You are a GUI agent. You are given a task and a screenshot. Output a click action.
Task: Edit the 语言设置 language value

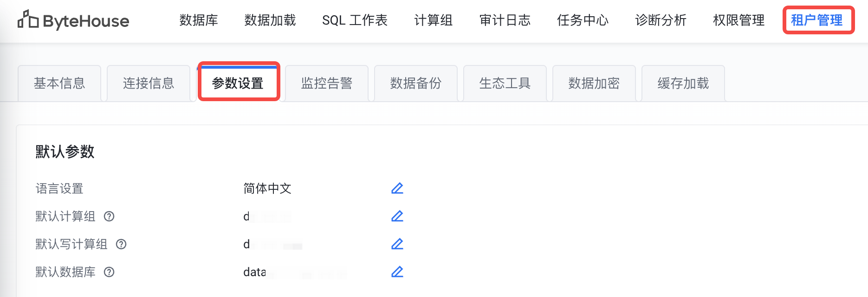(x=397, y=188)
